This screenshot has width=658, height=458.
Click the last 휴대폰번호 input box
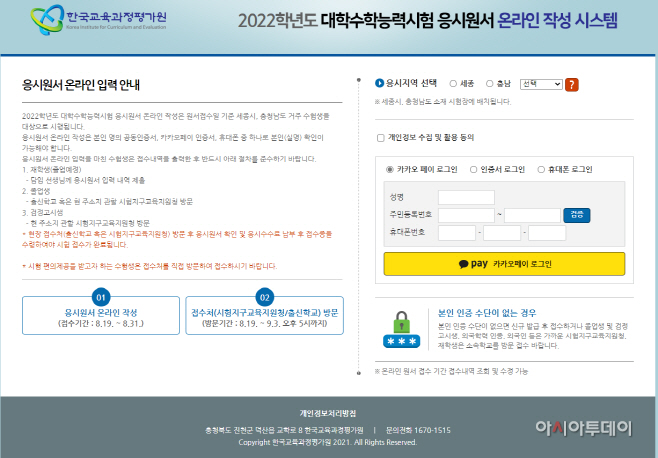[547, 233]
